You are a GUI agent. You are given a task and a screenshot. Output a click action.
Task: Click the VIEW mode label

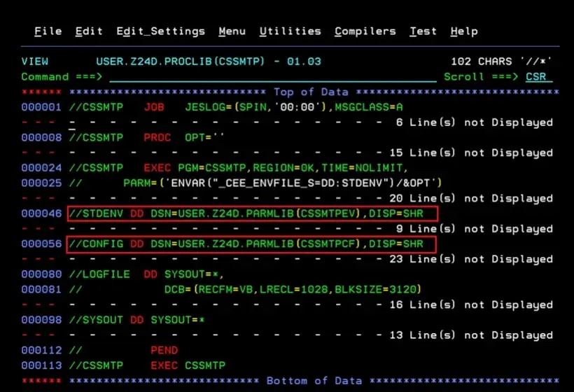(35, 62)
